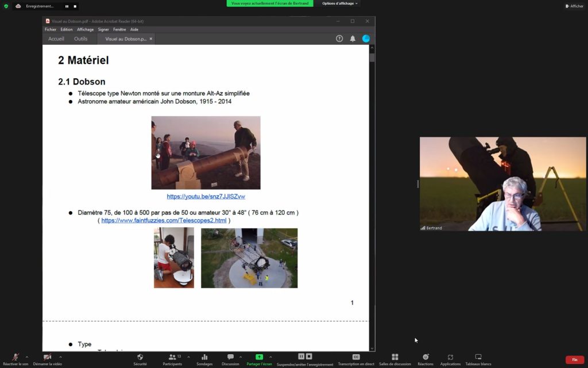This screenshot has width=588, height=368.
Task: Click the aerial photo of giant telescope
Action: tap(249, 258)
